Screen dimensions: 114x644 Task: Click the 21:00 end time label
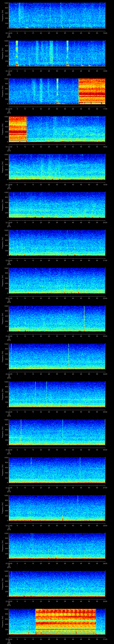105,260
